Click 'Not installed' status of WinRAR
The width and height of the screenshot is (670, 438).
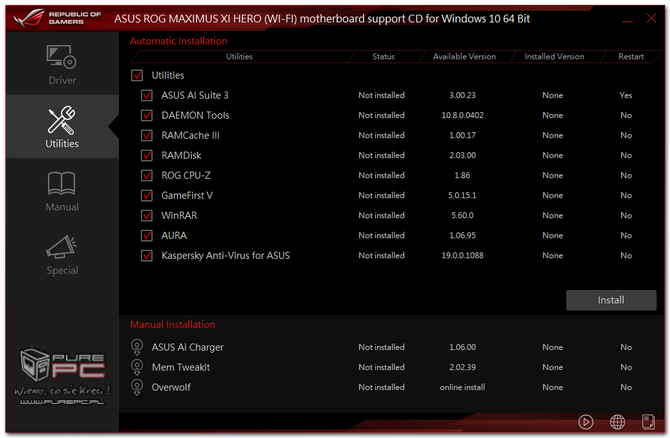[x=381, y=215]
